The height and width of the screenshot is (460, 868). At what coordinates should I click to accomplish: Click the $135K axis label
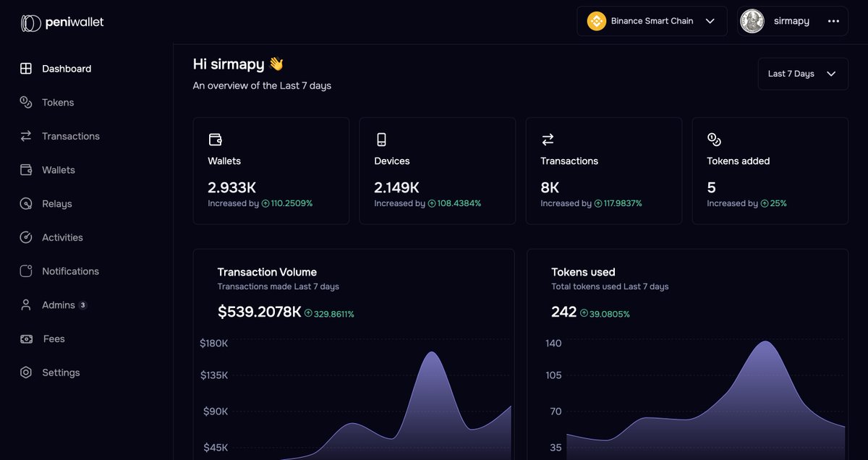pos(213,375)
